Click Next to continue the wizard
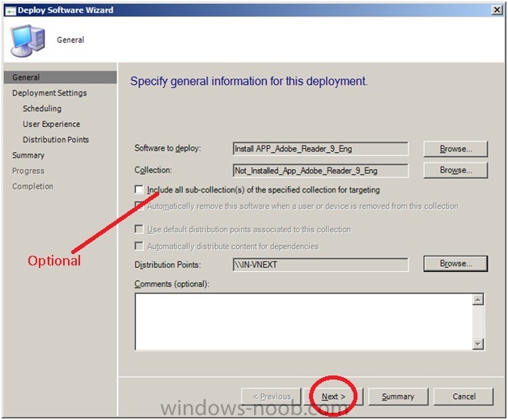This screenshot has width=508, height=420. [333, 397]
